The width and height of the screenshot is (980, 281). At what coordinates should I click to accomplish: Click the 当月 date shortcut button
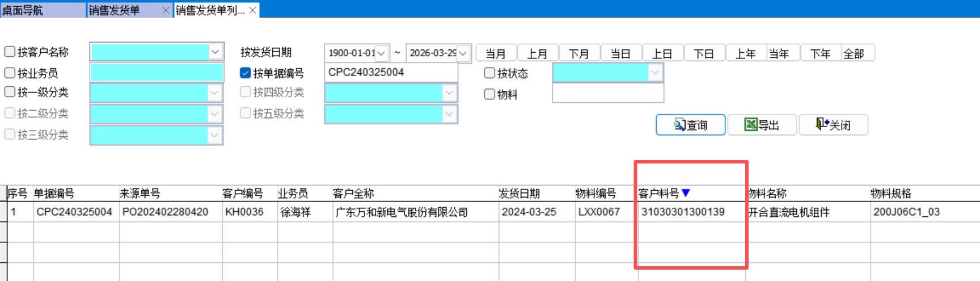496,53
